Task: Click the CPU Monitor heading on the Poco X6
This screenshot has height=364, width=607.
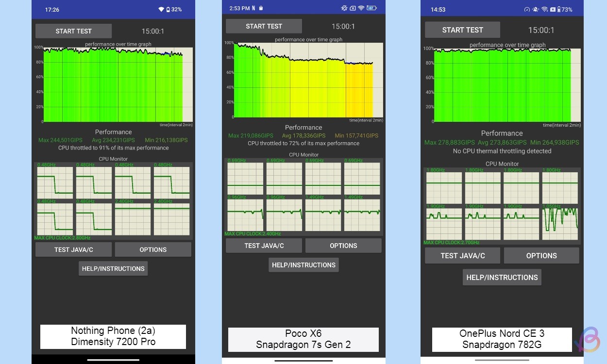Action: pyautogui.click(x=303, y=155)
